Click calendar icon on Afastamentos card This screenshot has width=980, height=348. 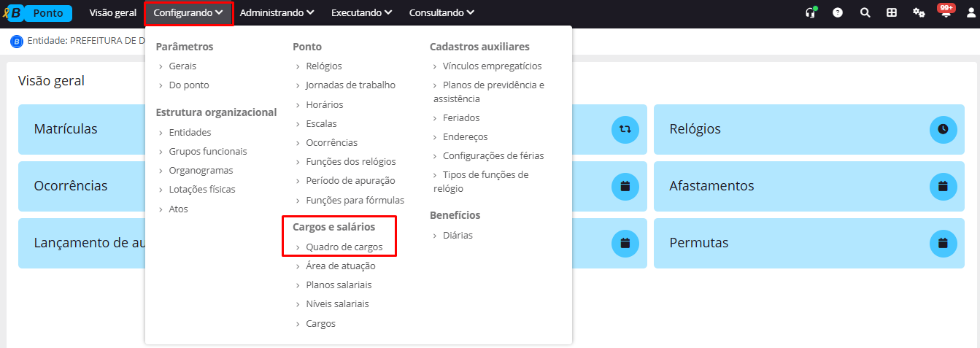[943, 186]
